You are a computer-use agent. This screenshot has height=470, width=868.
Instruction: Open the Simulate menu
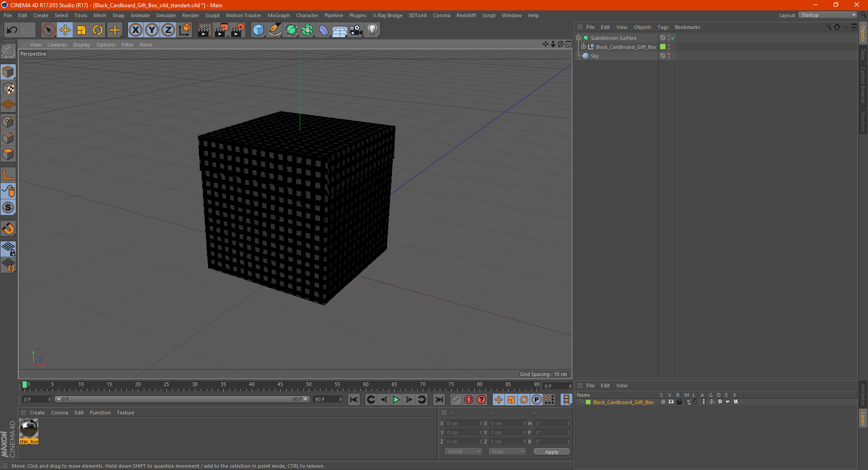(x=166, y=15)
